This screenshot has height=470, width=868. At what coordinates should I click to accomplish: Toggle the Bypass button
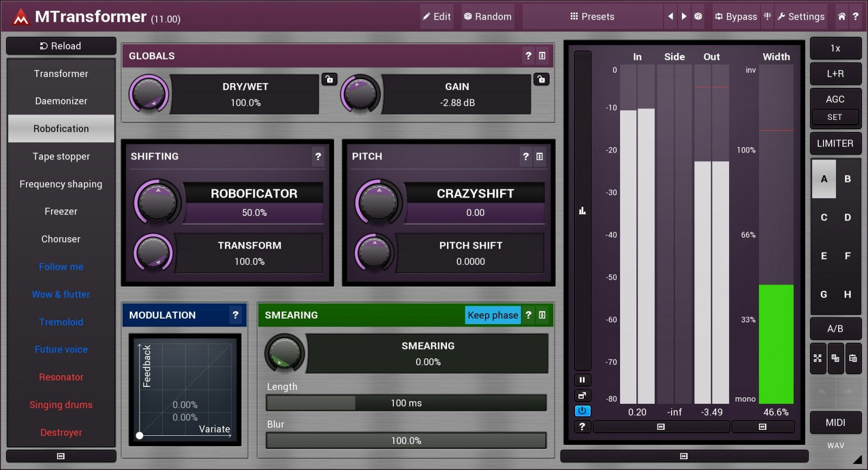point(736,16)
